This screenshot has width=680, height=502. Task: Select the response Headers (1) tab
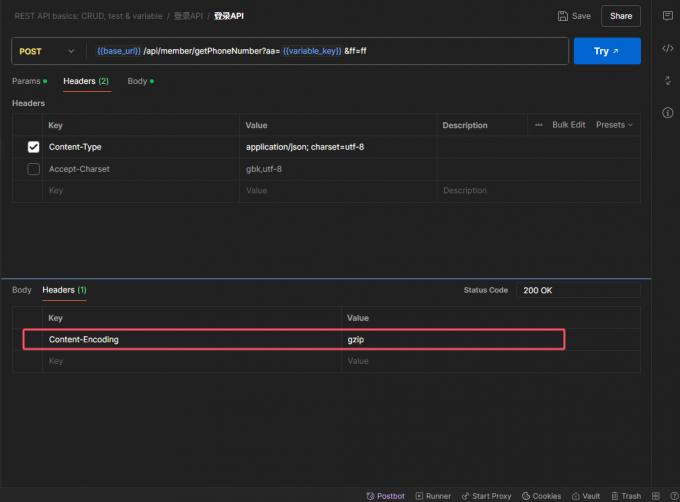[x=64, y=290]
